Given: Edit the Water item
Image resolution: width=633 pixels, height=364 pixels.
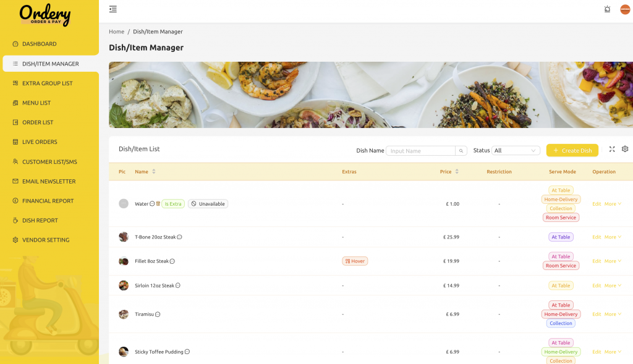Looking at the screenshot, I should point(597,204).
